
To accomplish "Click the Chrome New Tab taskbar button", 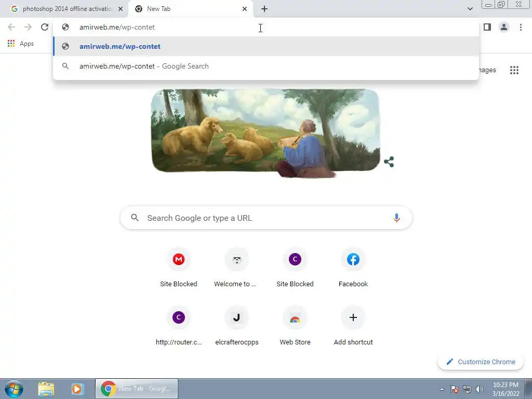I will coord(137,389).
